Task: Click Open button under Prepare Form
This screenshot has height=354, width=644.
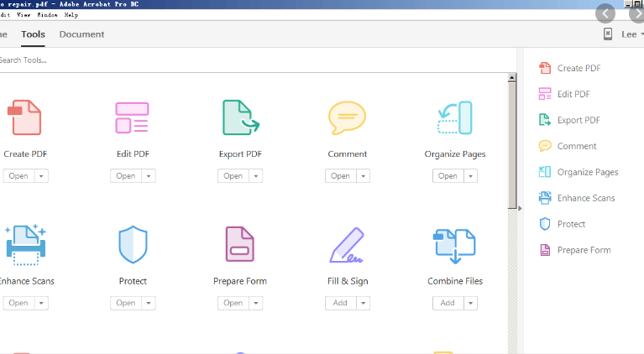Action: coord(233,303)
